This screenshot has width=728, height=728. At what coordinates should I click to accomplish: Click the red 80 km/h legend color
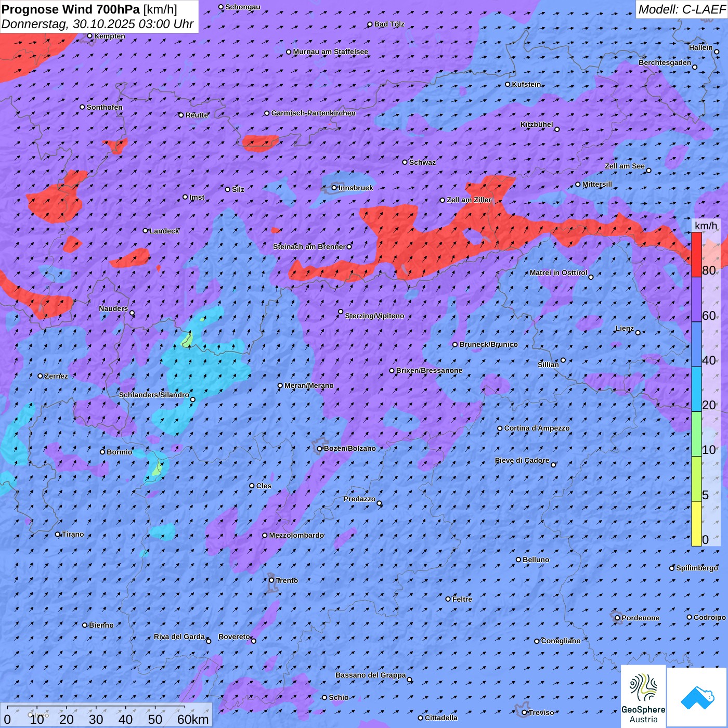[x=696, y=255]
